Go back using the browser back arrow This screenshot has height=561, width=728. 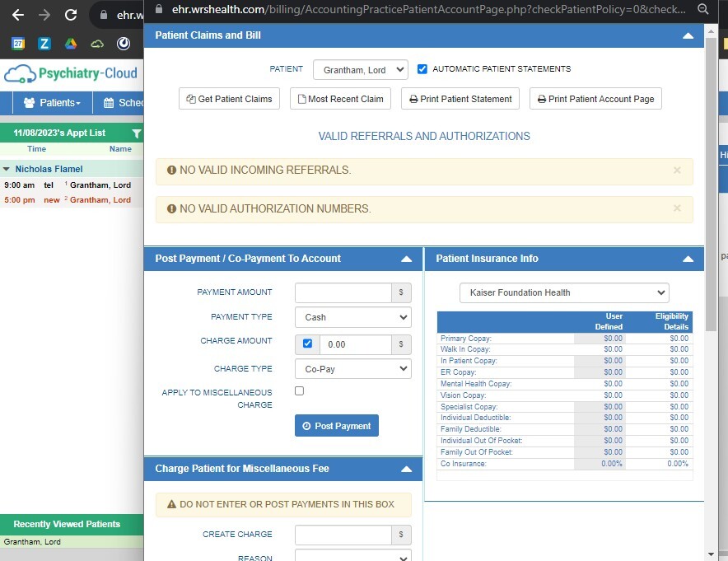tap(18, 15)
